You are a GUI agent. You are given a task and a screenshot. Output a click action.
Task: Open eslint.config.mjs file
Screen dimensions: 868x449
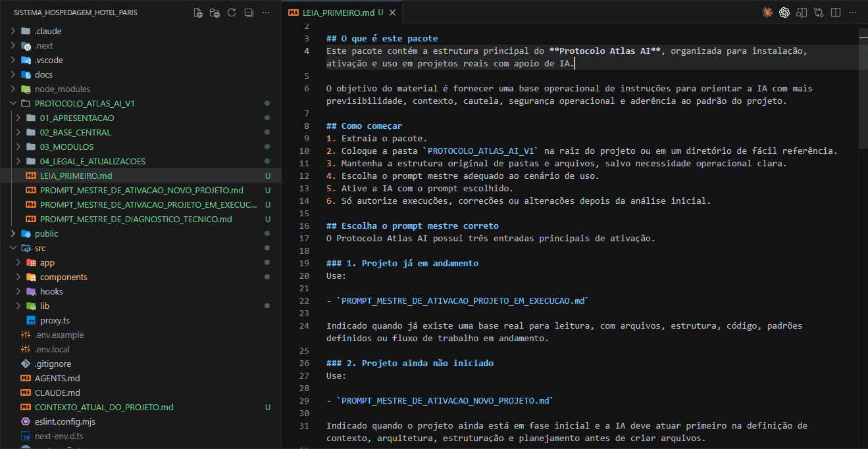tap(140, 421)
